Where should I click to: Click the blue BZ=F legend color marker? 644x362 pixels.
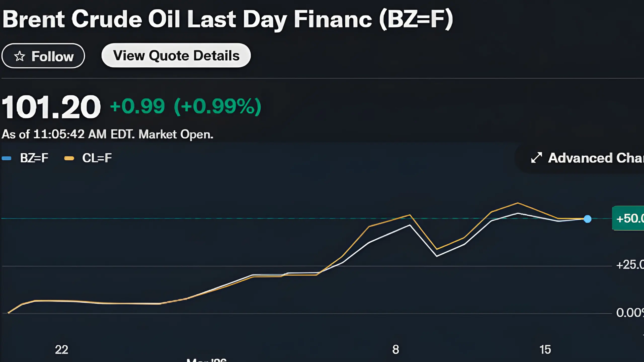pos(6,158)
